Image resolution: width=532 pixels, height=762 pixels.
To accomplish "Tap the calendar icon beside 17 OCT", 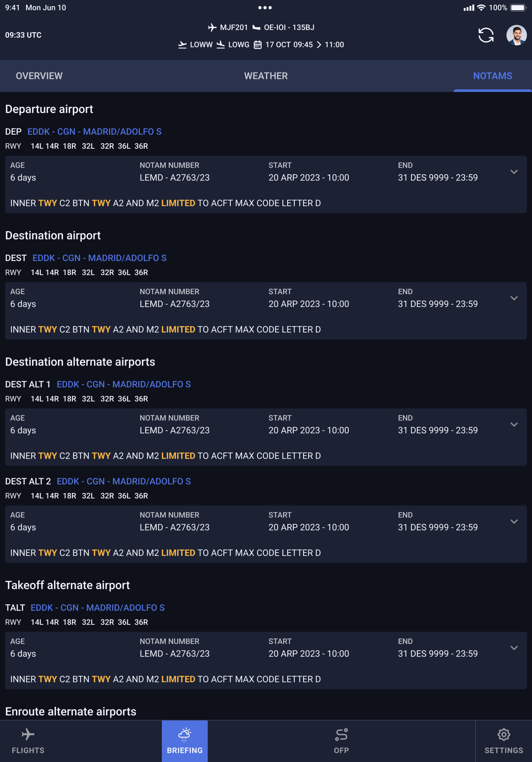I will 258,45.
